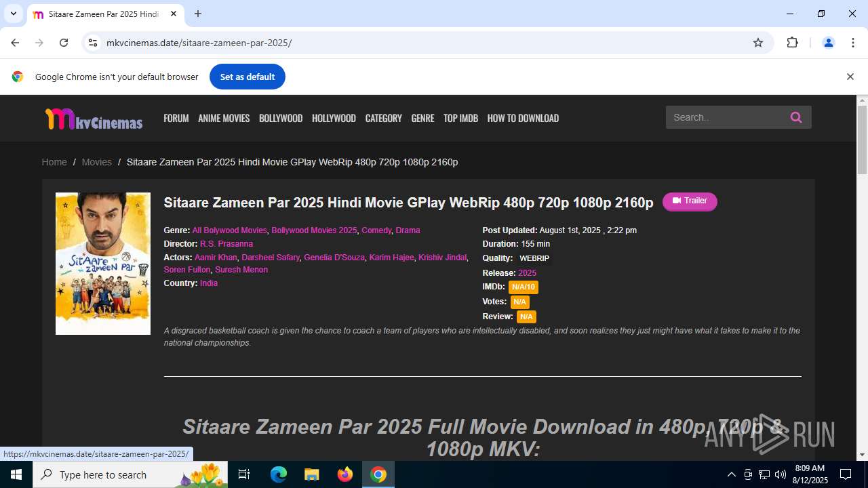
Task: Open GENRE menu item
Action: coord(422,118)
